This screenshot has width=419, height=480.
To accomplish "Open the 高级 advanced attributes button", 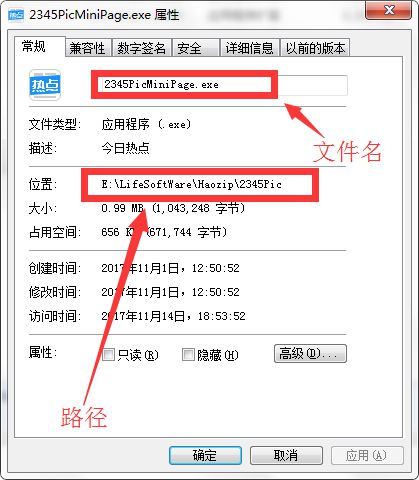I will pos(310,354).
